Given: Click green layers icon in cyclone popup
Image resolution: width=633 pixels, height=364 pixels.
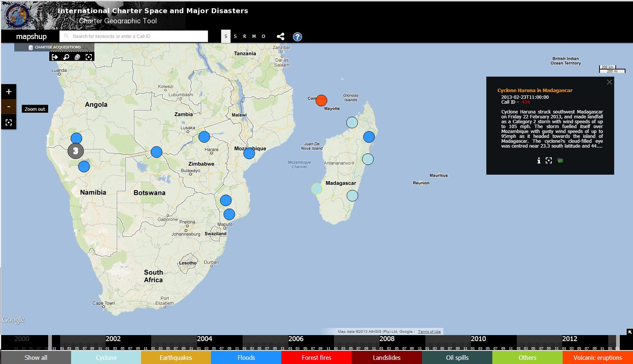Looking at the screenshot, I should tap(560, 160).
